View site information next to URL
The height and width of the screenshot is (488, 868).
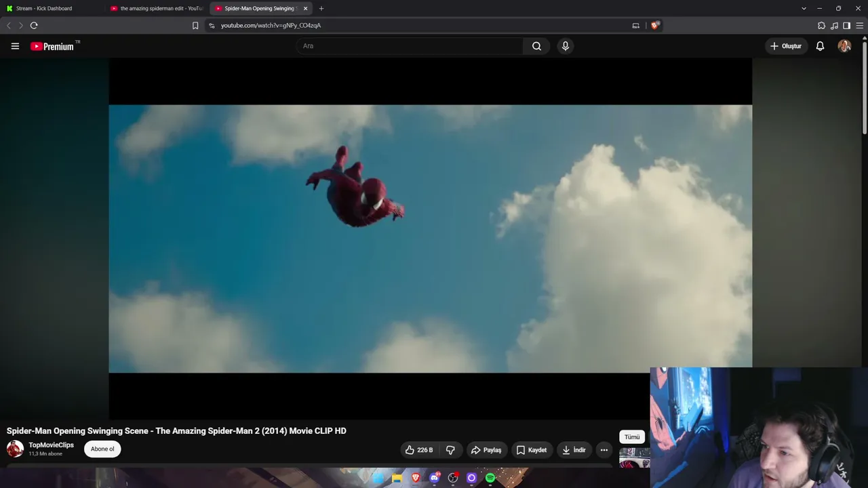[x=212, y=26]
